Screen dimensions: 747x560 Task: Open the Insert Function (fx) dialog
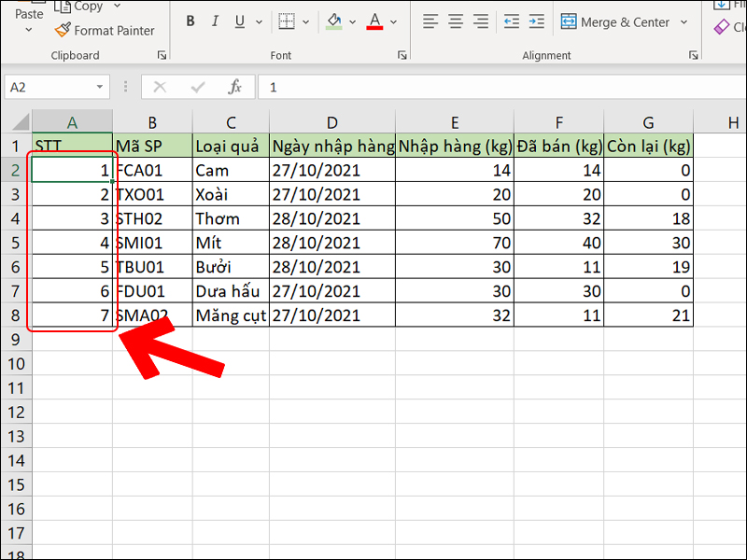click(236, 87)
